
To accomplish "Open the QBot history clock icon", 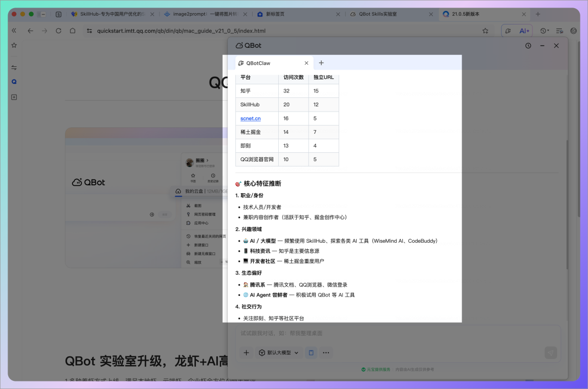I will pos(528,46).
